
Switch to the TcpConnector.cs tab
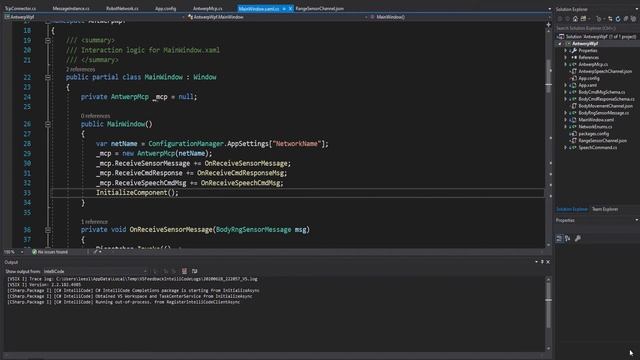(x=20, y=9)
